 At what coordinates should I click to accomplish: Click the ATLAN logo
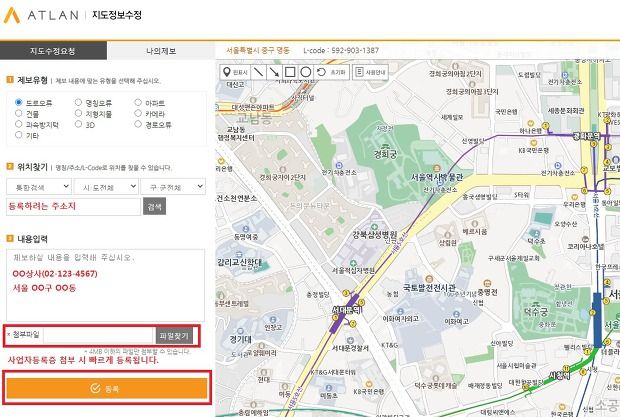[x=41, y=15]
